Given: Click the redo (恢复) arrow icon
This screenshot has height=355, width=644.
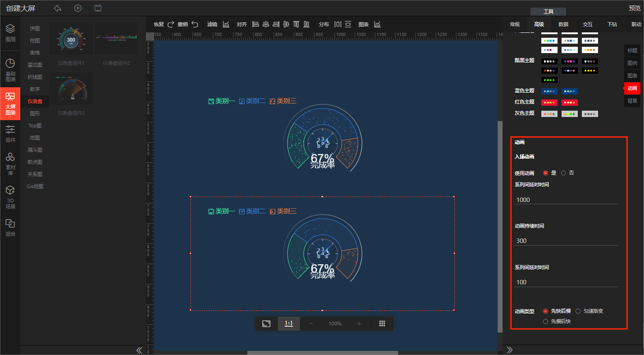Looking at the screenshot, I should [x=171, y=24].
